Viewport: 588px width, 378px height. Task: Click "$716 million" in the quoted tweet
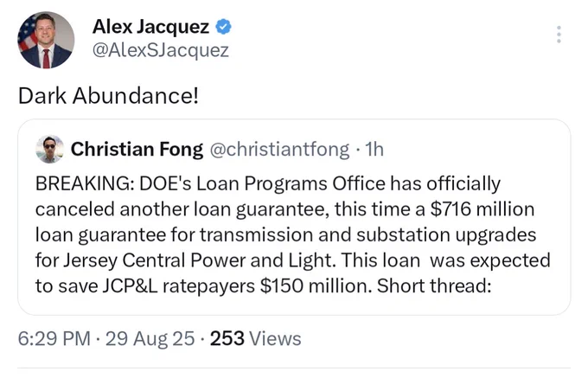[x=483, y=209]
